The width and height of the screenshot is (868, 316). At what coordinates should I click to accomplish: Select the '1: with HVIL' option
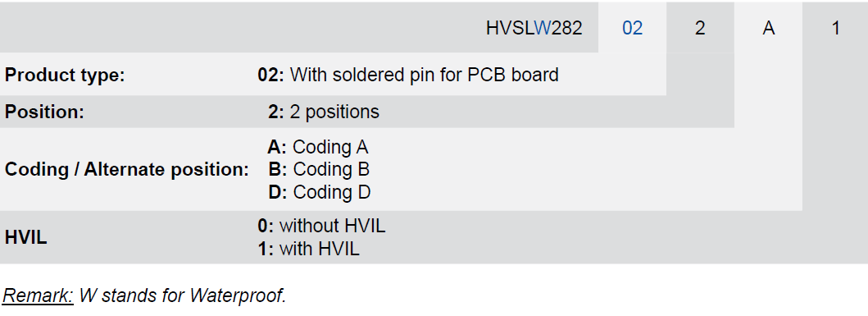point(309,249)
